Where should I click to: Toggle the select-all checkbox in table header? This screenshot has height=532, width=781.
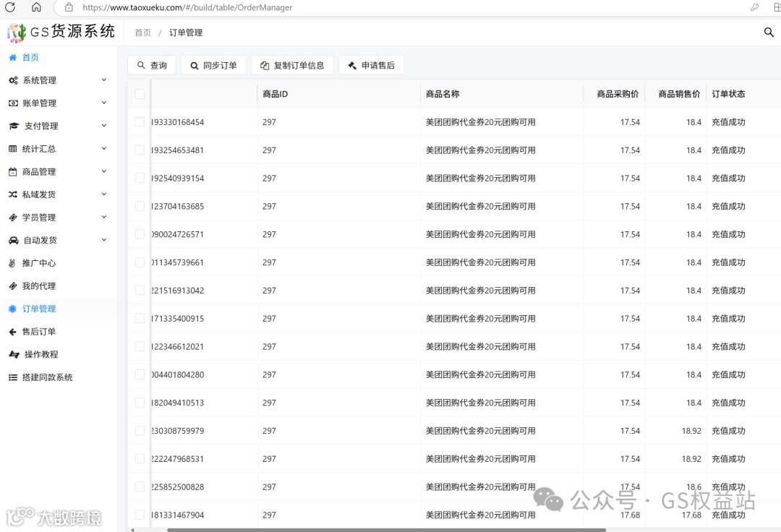(x=140, y=94)
